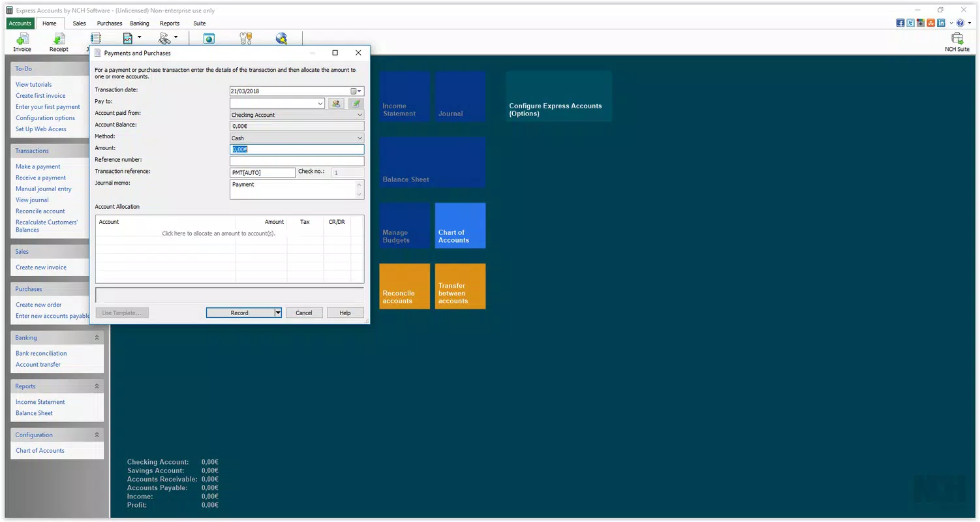Open the payment Method dropdown
Screen dimensions: 980x522
pyautogui.click(x=360, y=138)
